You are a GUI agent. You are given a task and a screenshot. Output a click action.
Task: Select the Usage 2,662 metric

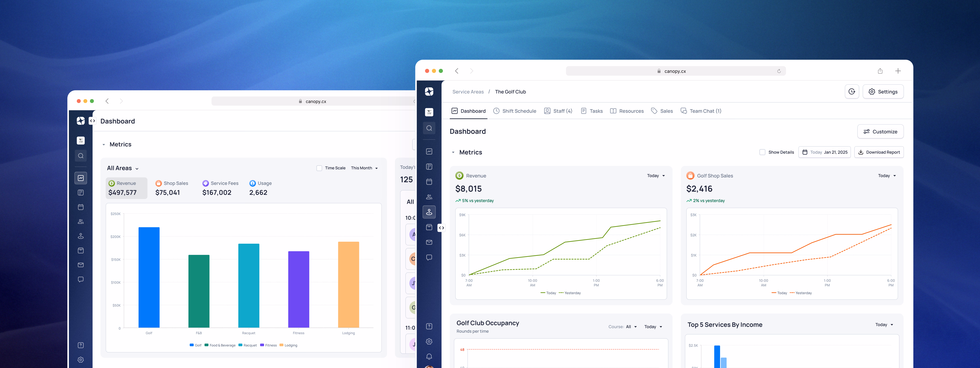tap(260, 188)
